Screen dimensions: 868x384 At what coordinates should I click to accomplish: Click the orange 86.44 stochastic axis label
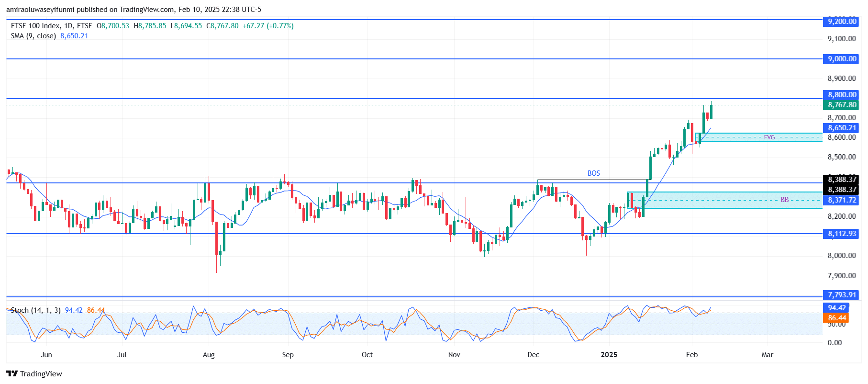pyautogui.click(x=836, y=318)
